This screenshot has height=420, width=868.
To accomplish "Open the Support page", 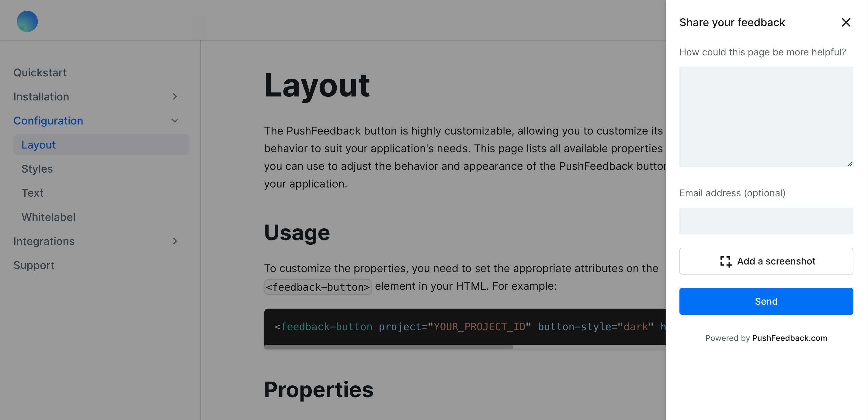I will click(x=34, y=265).
